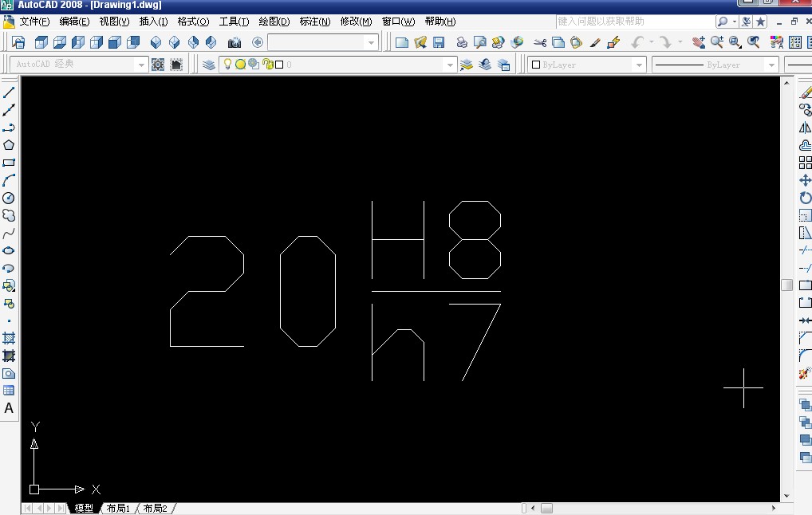The width and height of the screenshot is (812, 515).
Task: Open the Undo history dropdown arrow
Action: pyautogui.click(x=652, y=42)
